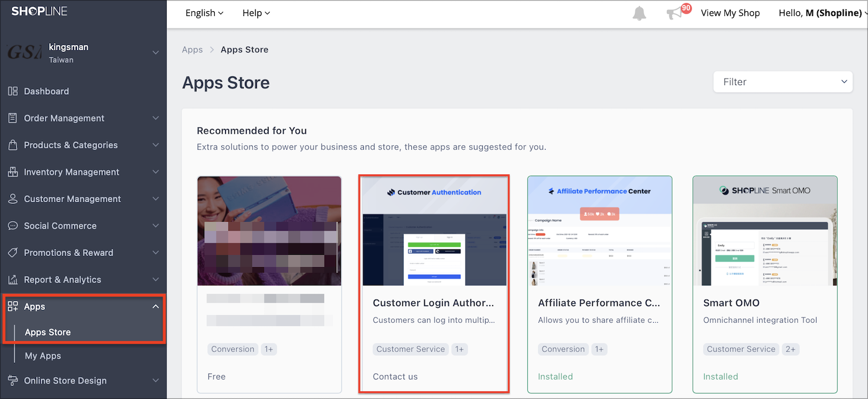
Task: Click the SHOPLINE logo in the sidebar
Action: 39,11
